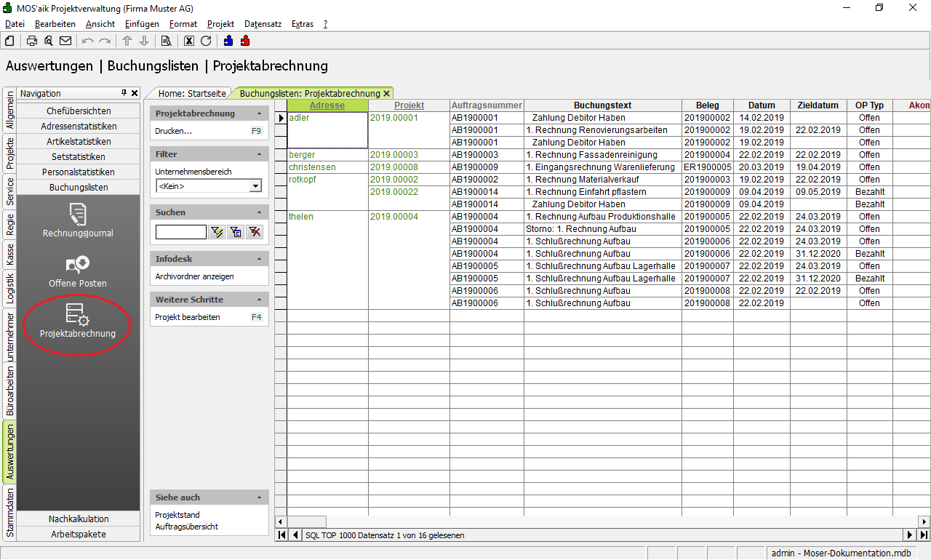Collapse the Filter section
Screen dimensions: 931x560
point(260,154)
